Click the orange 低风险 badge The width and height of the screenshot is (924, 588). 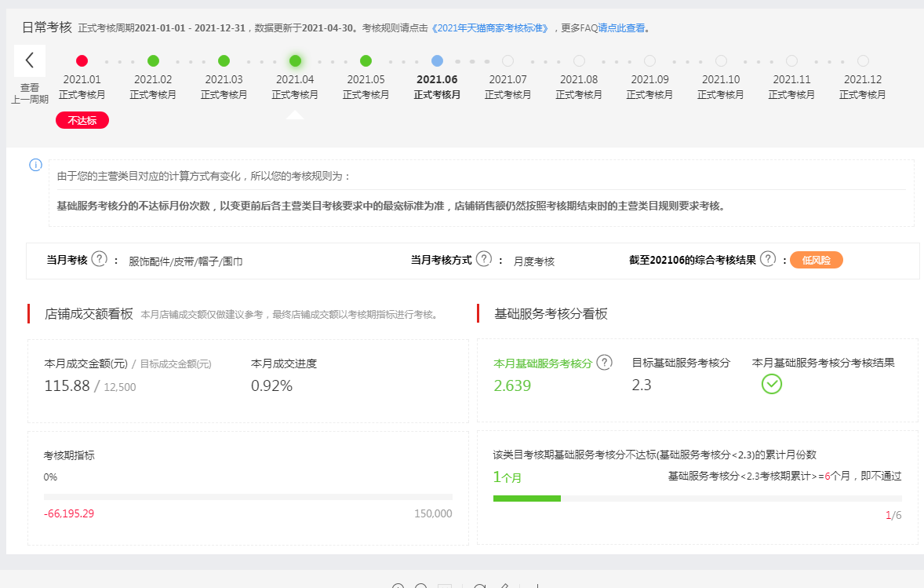pos(817,260)
